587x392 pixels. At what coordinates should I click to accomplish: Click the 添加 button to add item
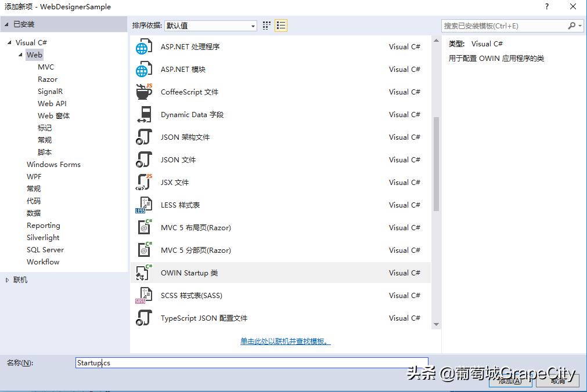point(509,382)
